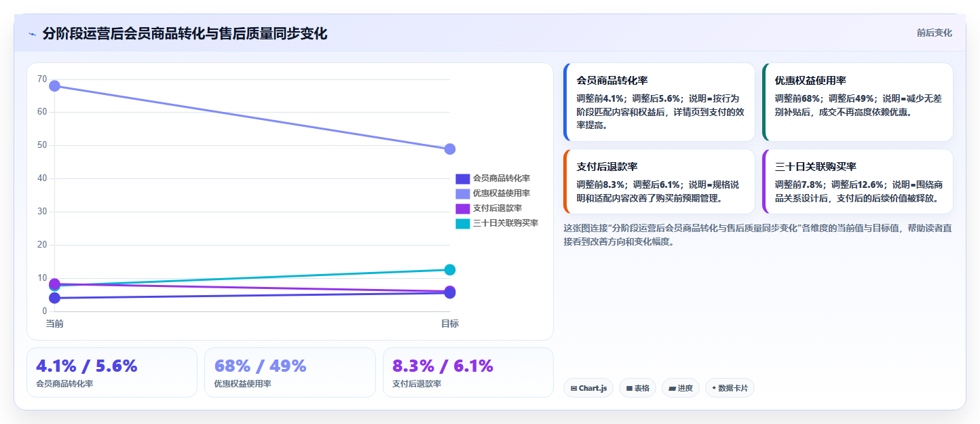This screenshot has width=980, height=424.
Task: Click the dashboard title text
Action: coord(185,33)
